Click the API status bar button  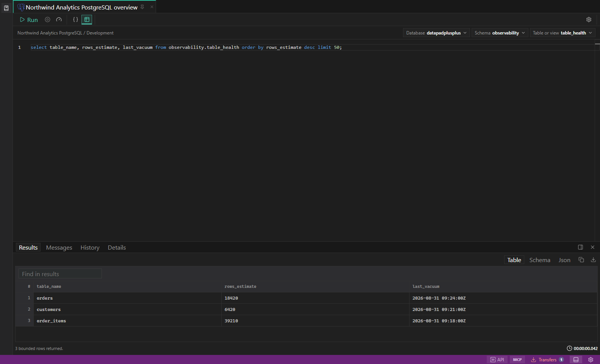pyautogui.click(x=497, y=359)
